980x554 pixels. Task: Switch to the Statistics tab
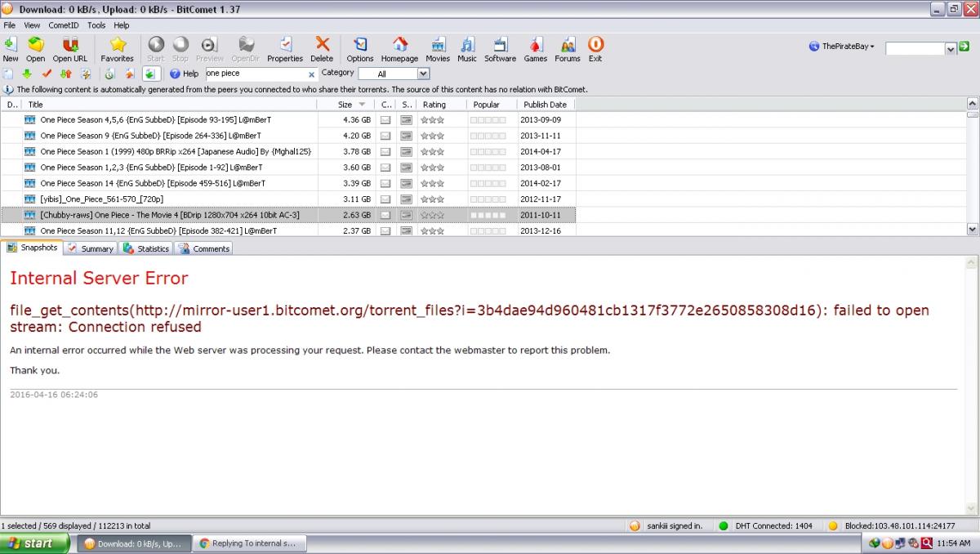pyautogui.click(x=146, y=248)
